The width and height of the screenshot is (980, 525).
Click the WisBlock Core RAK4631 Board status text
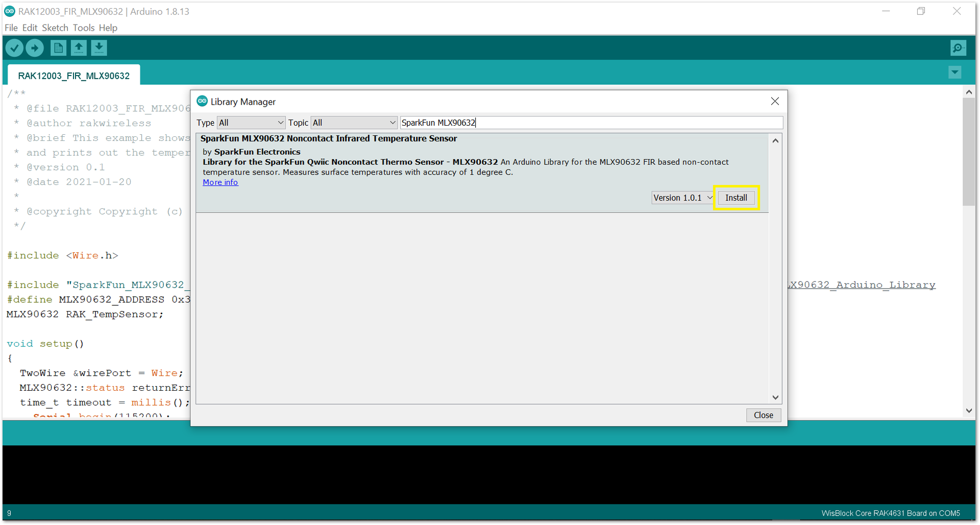pos(891,513)
